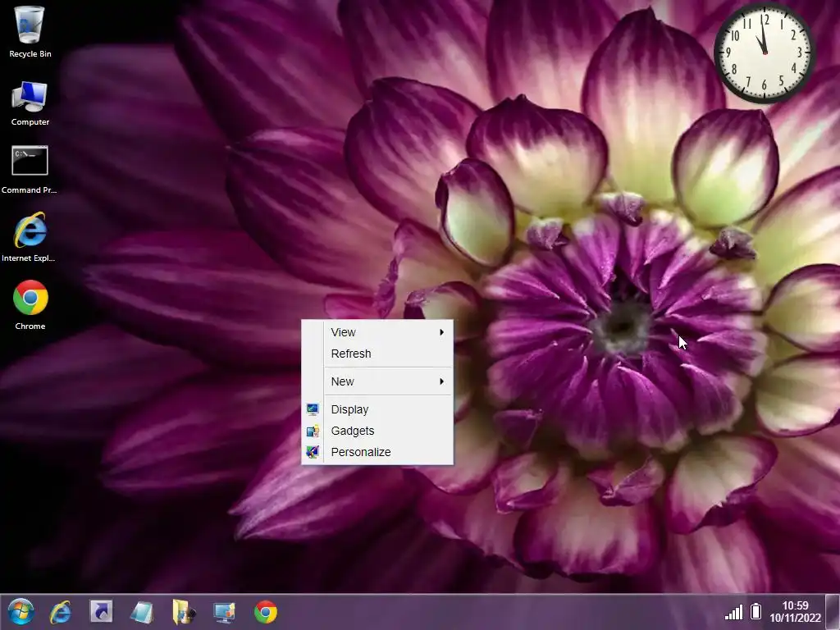This screenshot has height=630, width=840.
Task: Choose View in the context menu
Action: coord(377,332)
